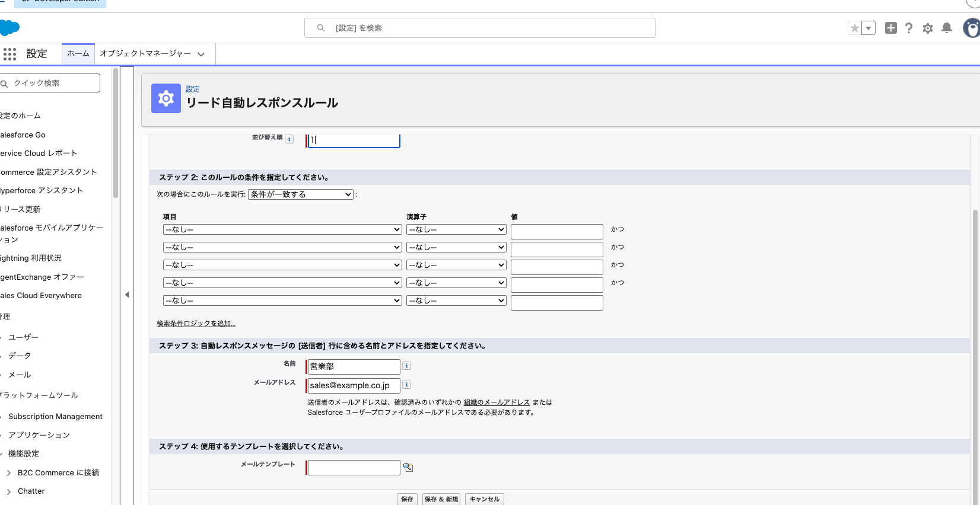
Task: Collapse the sidebar with the arrow handle
Action: (x=127, y=295)
